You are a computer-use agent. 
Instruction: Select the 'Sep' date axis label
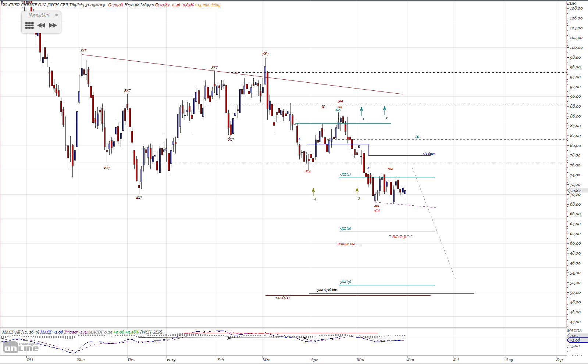click(x=559, y=360)
